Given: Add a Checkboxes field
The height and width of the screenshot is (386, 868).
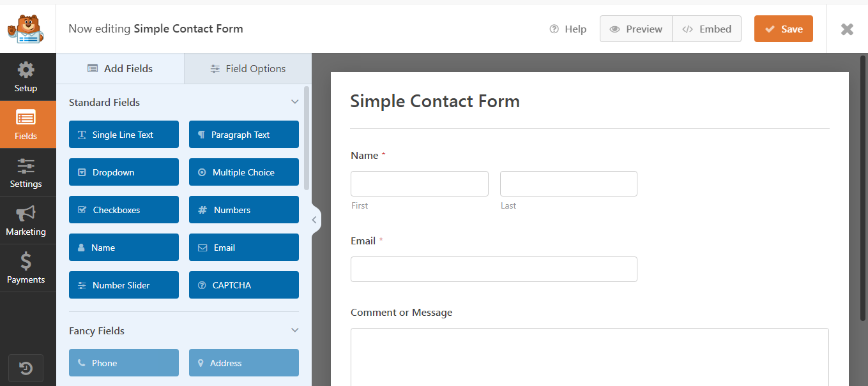Looking at the screenshot, I should click(124, 210).
